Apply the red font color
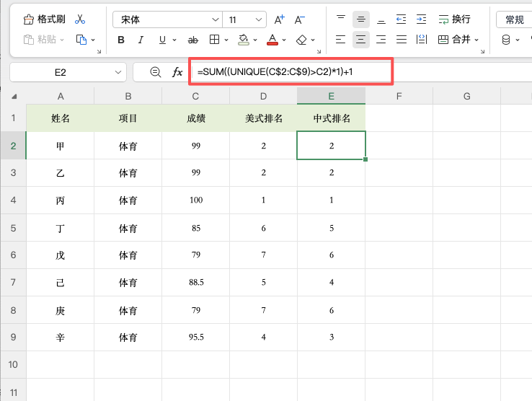The image size is (532, 401). coord(272,40)
